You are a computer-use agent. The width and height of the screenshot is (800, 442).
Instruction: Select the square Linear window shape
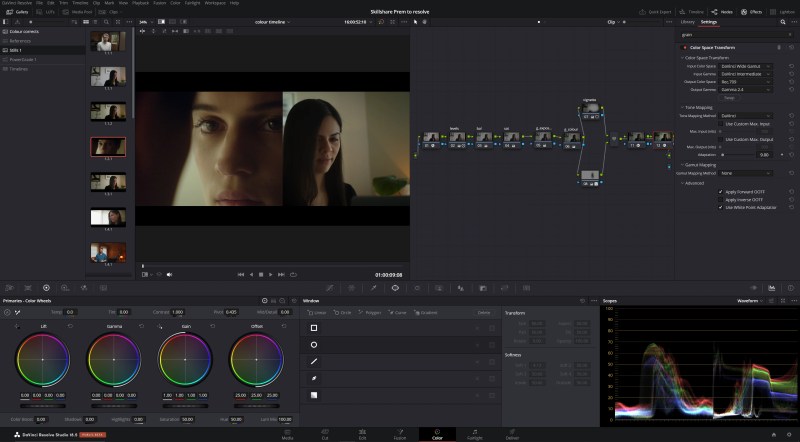click(314, 328)
